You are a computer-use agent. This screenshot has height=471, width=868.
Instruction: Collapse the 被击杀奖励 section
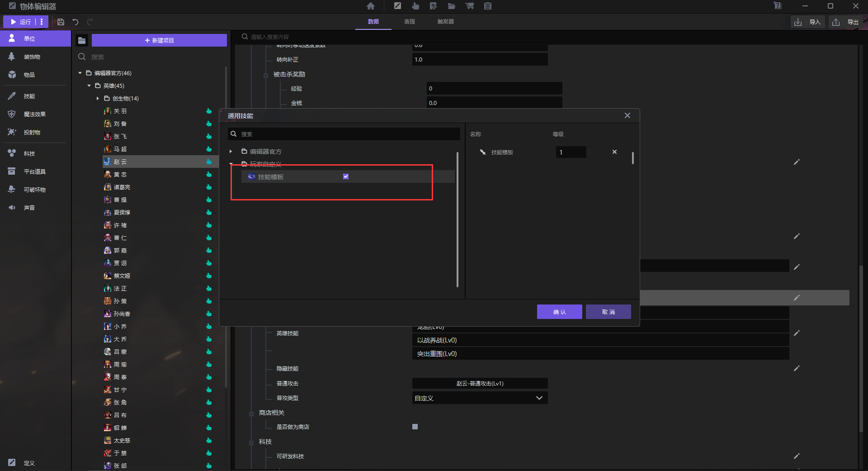[x=266, y=75]
